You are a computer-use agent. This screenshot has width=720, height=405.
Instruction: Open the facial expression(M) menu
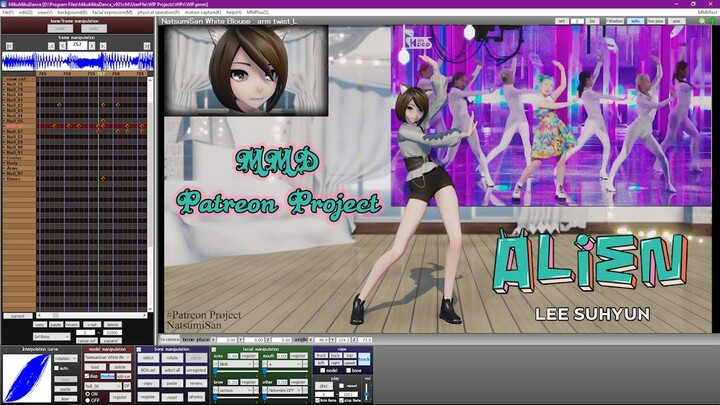point(112,12)
